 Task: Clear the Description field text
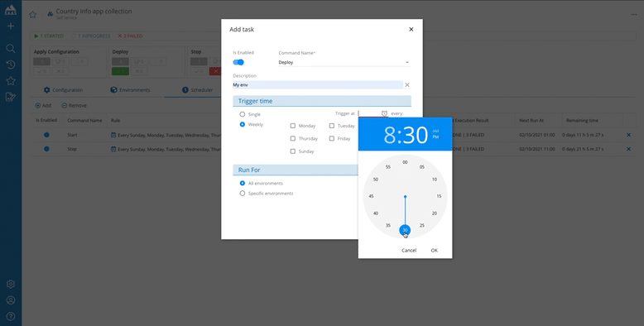point(407,85)
